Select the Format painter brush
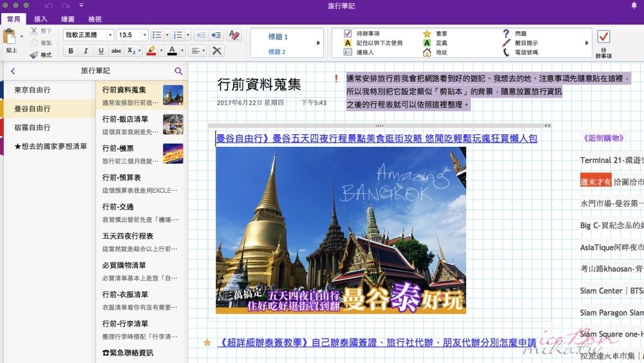Viewport: 644px width, 363px height. [x=34, y=55]
